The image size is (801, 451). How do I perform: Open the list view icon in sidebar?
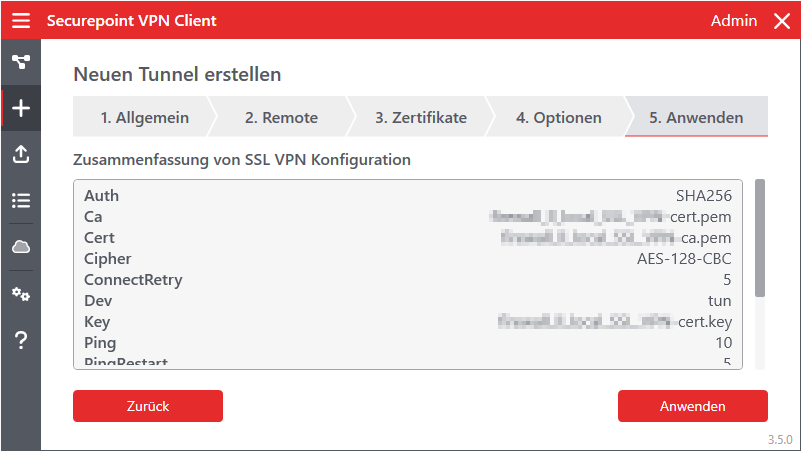click(x=21, y=200)
